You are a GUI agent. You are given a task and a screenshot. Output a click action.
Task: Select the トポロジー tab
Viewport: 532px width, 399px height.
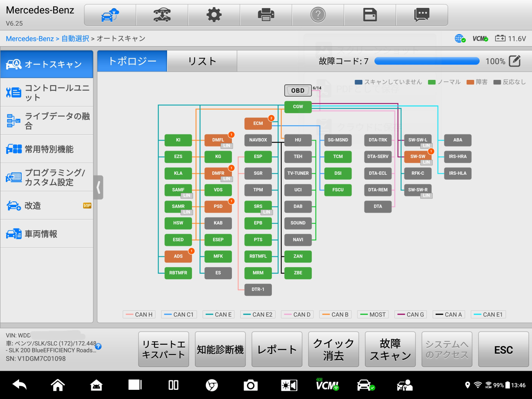click(x=132, y=61)
